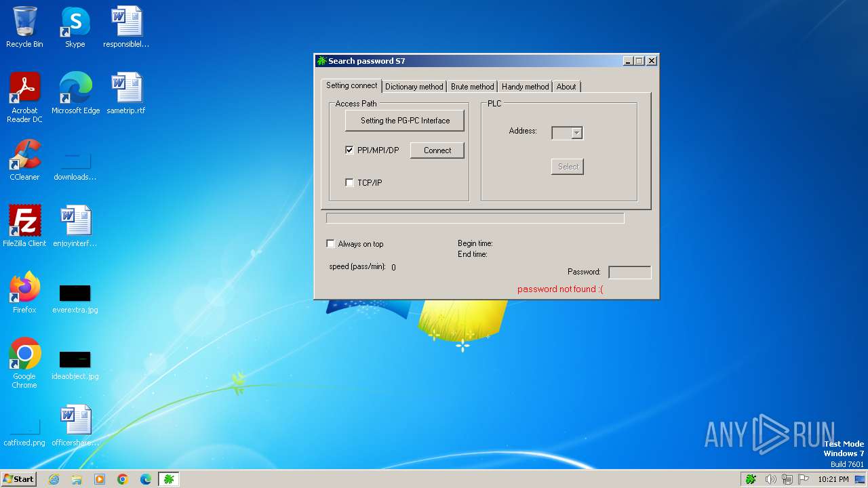
Task: Click the green bug tray icon
Action: (751, 479)
